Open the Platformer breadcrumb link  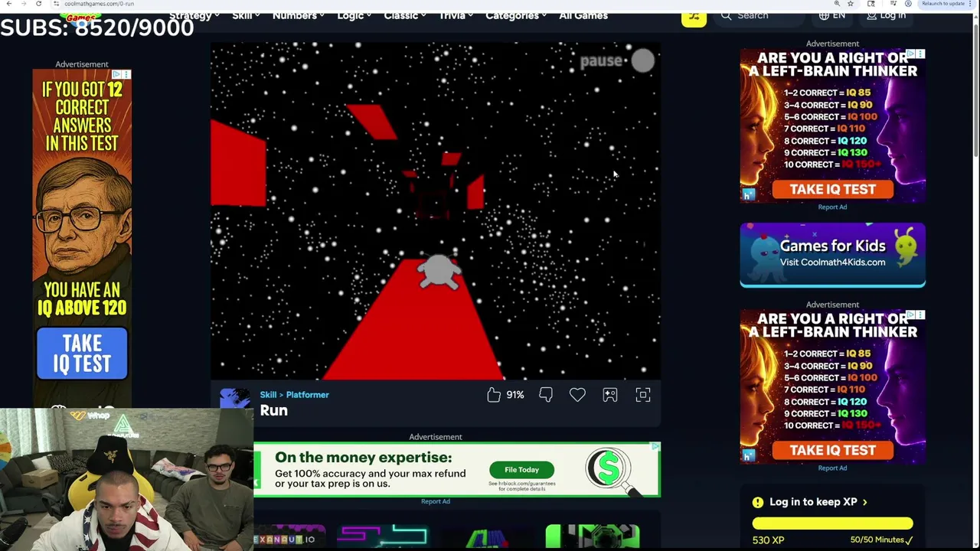coord(307,395)
